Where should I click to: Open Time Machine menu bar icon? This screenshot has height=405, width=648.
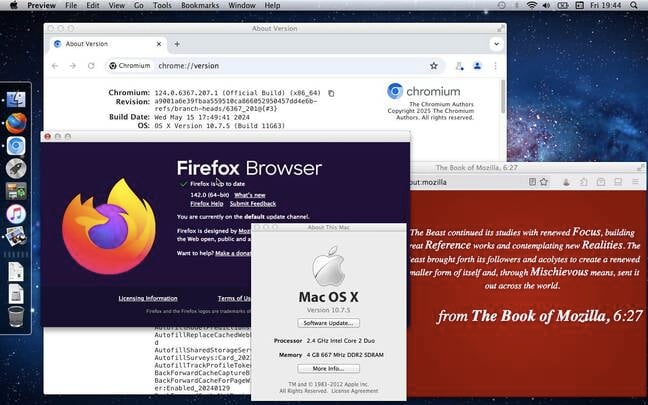pyautogui.click(x=501, y=5)
